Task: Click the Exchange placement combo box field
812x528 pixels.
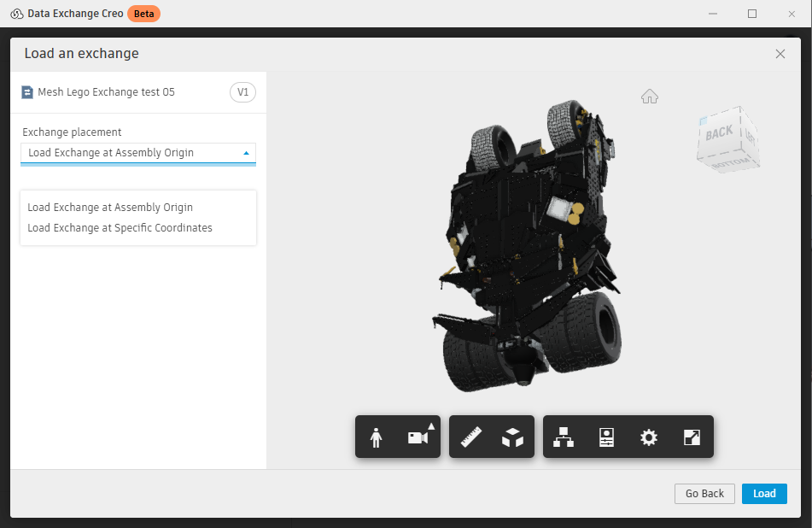Action: (x=138, y=154)
